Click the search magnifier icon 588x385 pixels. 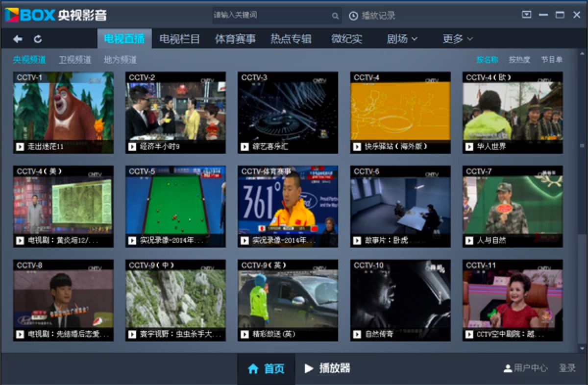335,16
